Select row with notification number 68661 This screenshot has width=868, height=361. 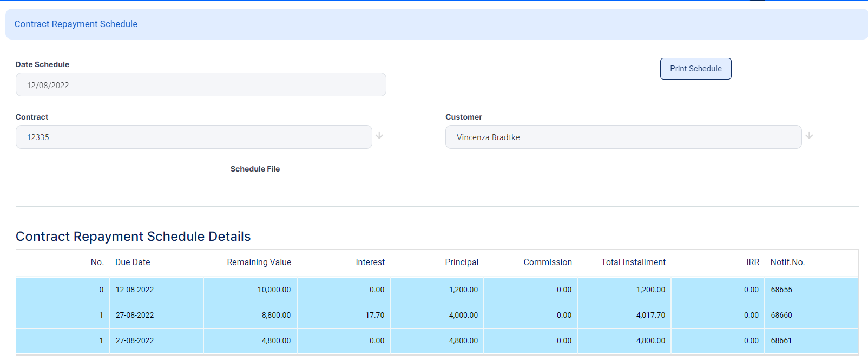coord(781,341)
